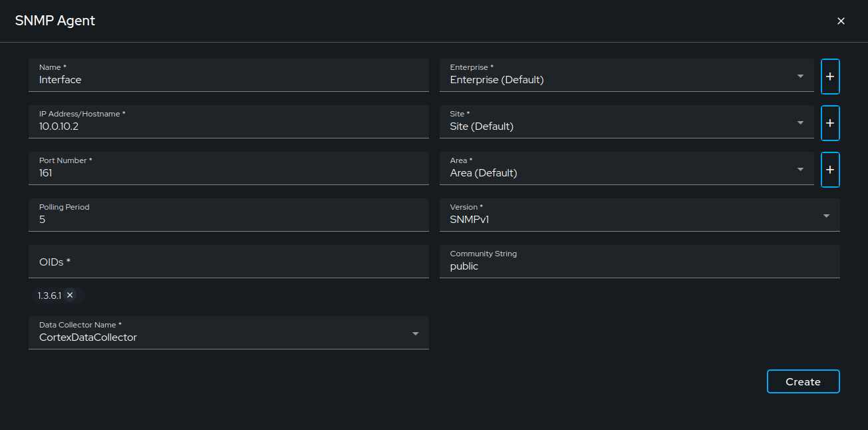Add a new Enterprise with plus button
The width and height of the screenshot is (868, 430).
[x=830, y=77]
